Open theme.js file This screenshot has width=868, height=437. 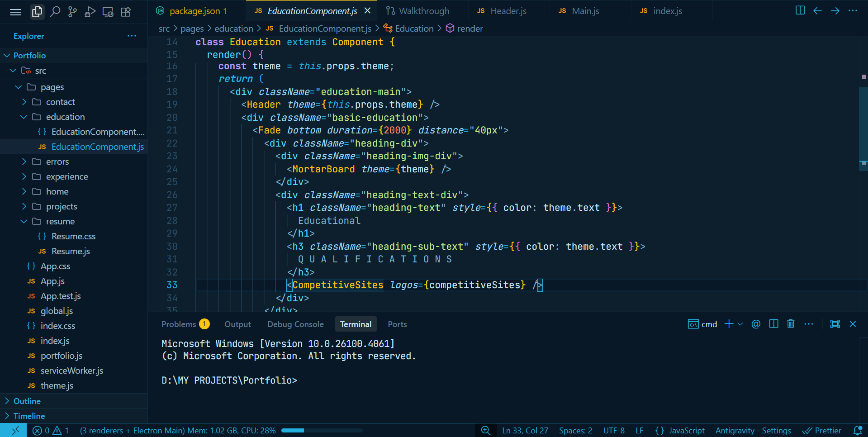pyautogui.click(x=74, y=385)
